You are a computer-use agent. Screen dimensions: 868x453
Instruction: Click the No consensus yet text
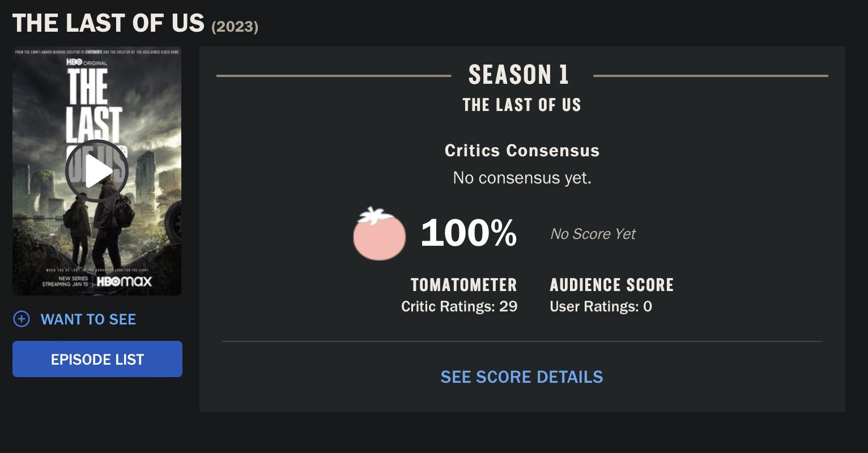(x=522, y=178)
